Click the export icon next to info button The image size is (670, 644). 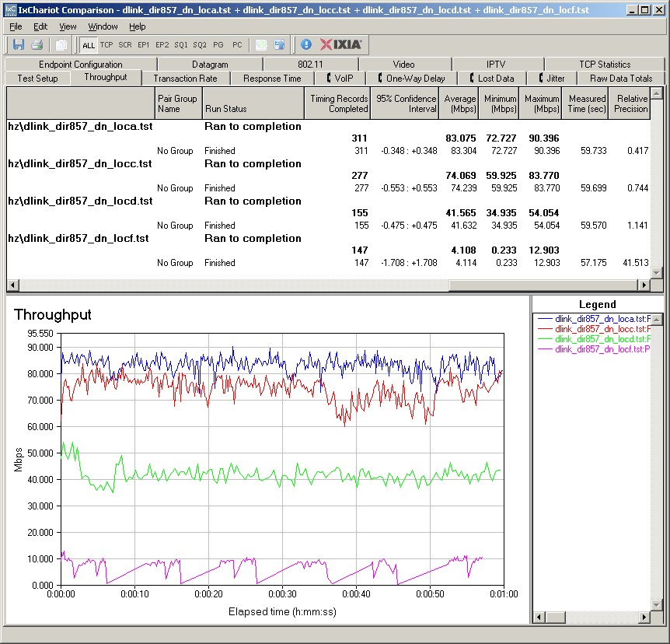point(280,44)
